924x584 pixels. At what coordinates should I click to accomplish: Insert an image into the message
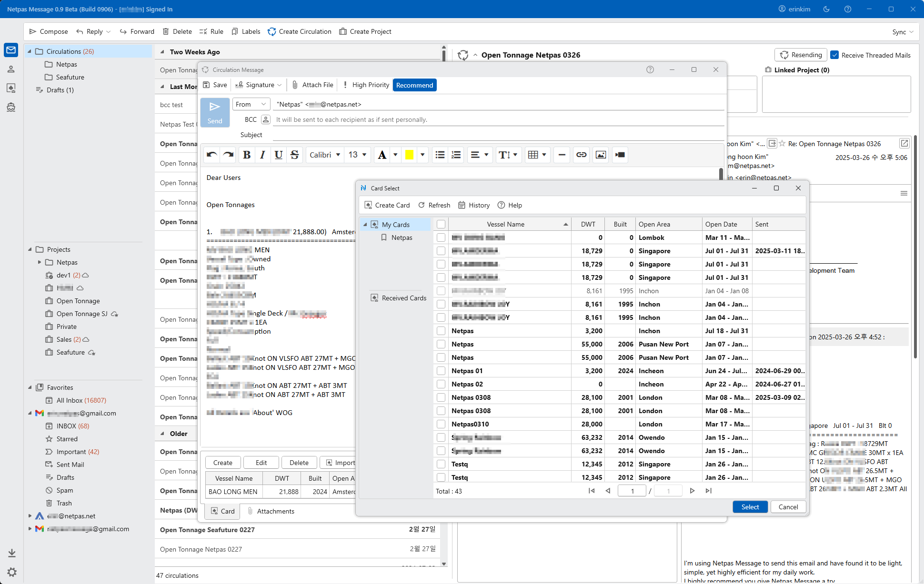(x=601, y=155)
